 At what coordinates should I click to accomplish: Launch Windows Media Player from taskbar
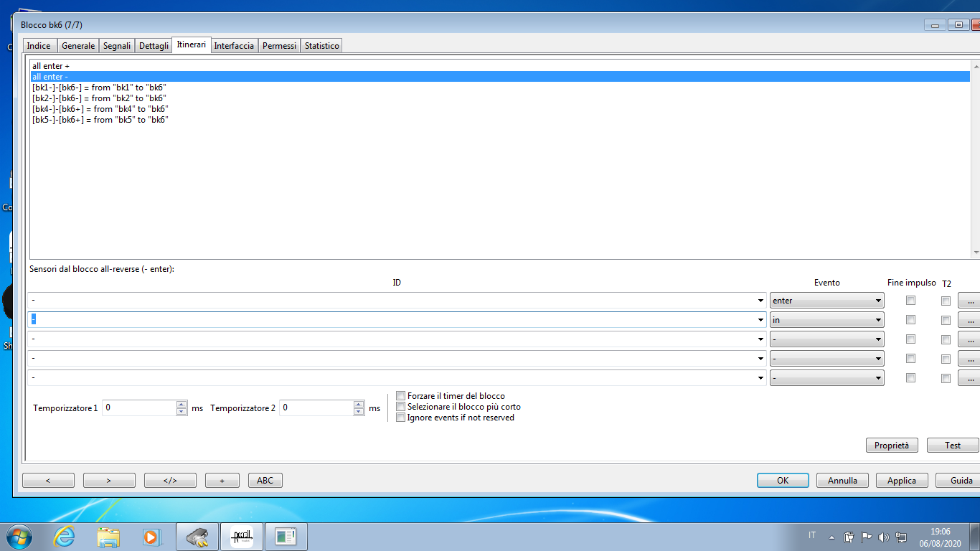[x=151, y=536]
